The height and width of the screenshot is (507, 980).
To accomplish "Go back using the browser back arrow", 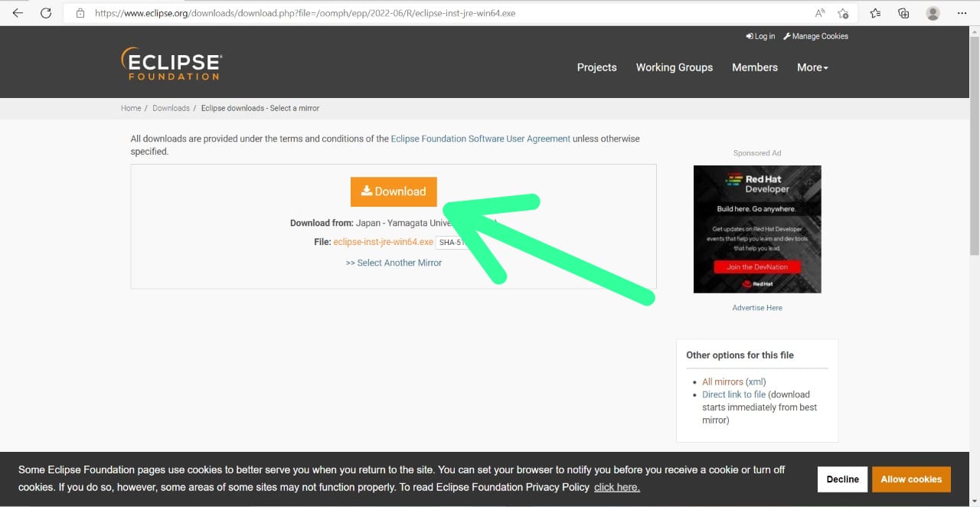I will pos(18,13).
